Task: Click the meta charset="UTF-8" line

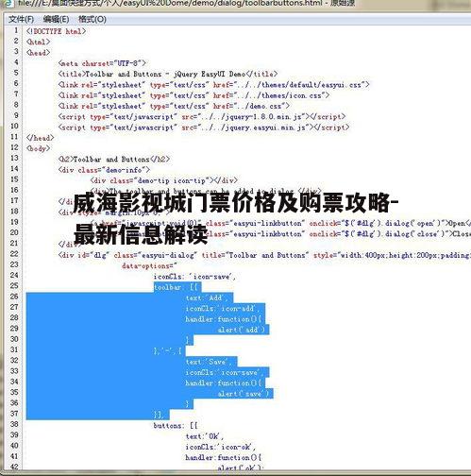Action: pos(102,63)
